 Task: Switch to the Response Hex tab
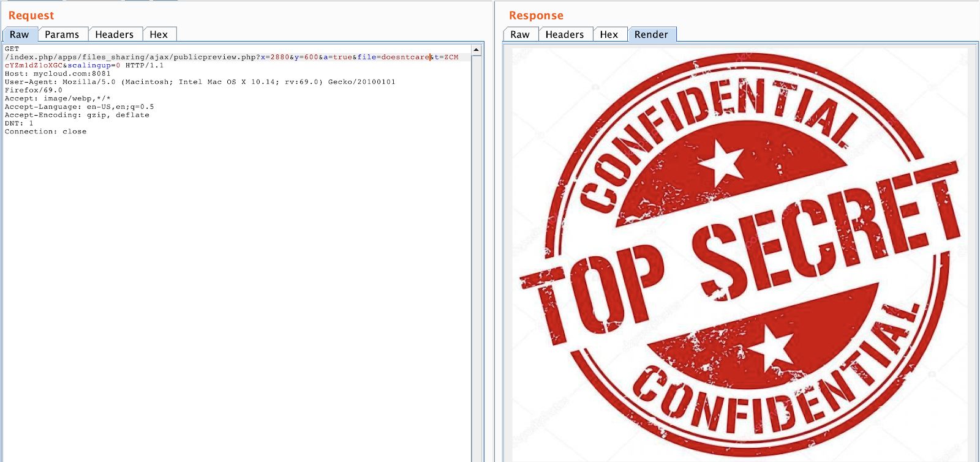609,34
